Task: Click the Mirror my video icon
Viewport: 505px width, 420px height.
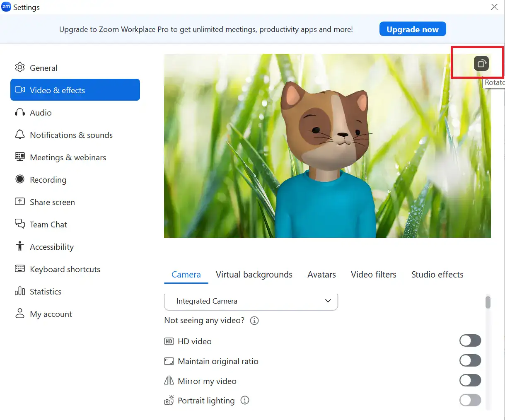Action: (x=169, y=381)
